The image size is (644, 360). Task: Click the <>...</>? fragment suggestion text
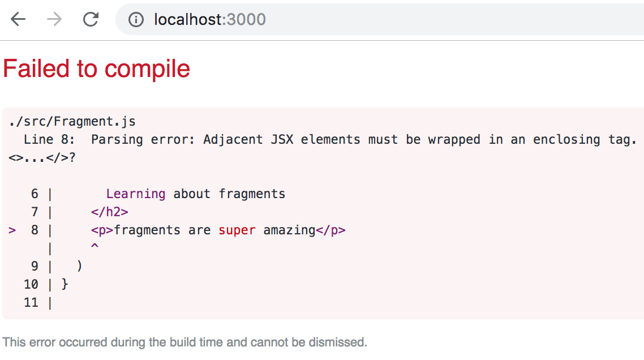click(42, 158)
